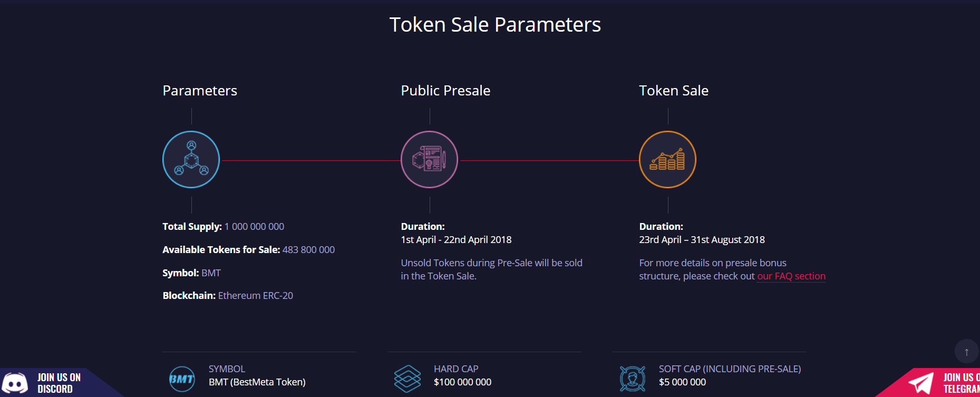Click the Token Sale Parameters heading
Image resolution: width=980 pixels, height=397 pixels.
click(x=495, y=24)
